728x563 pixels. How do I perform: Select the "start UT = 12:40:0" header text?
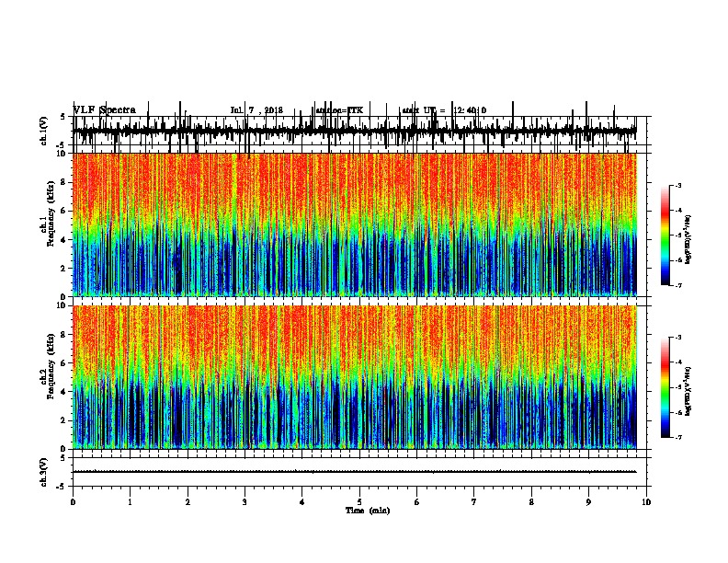coord(444,110)
